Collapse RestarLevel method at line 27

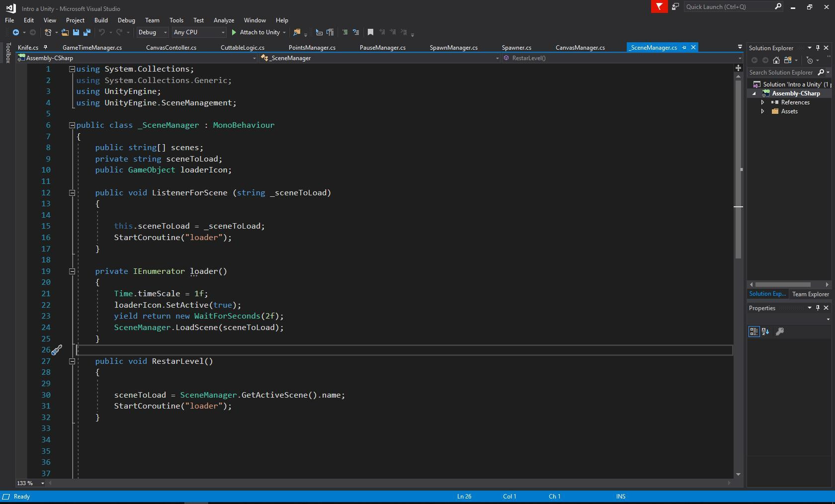[x=72, y=361]
